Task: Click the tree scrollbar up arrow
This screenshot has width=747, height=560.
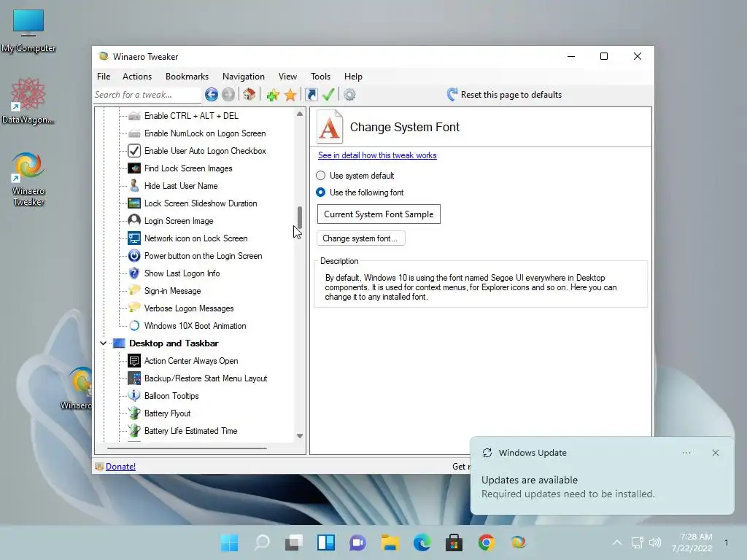Action: 300,114
